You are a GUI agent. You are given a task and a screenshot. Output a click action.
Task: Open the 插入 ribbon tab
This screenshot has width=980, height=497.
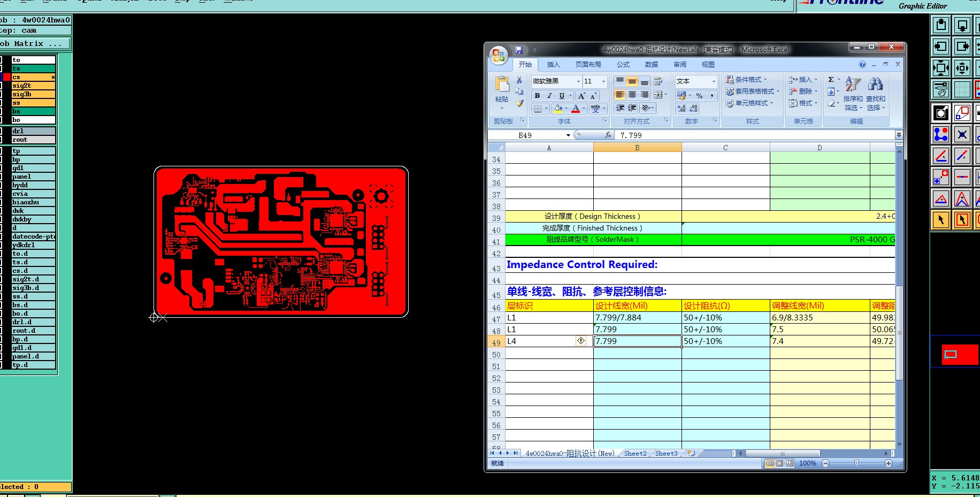[553, 65]
